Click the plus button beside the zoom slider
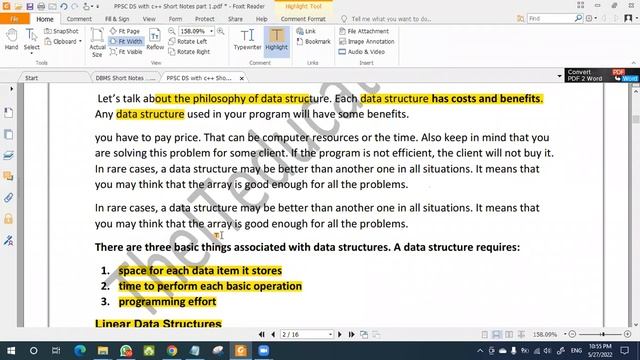 click(x=627, y=334)
